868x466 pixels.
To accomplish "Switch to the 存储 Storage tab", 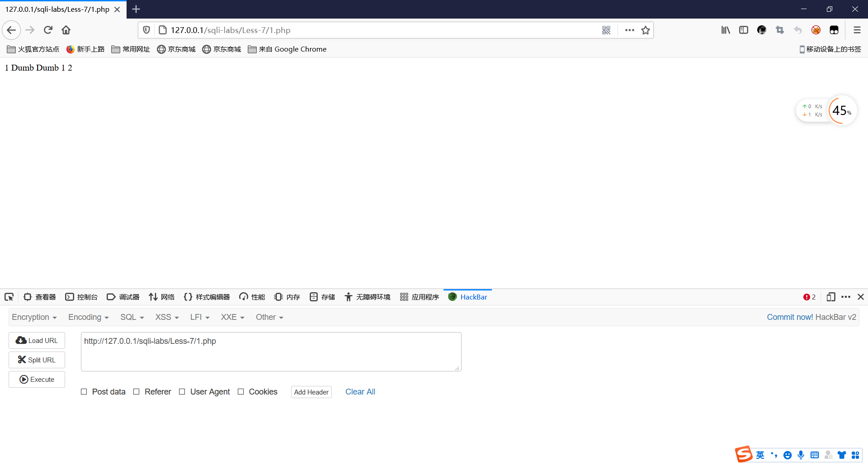I will [322, 297].
